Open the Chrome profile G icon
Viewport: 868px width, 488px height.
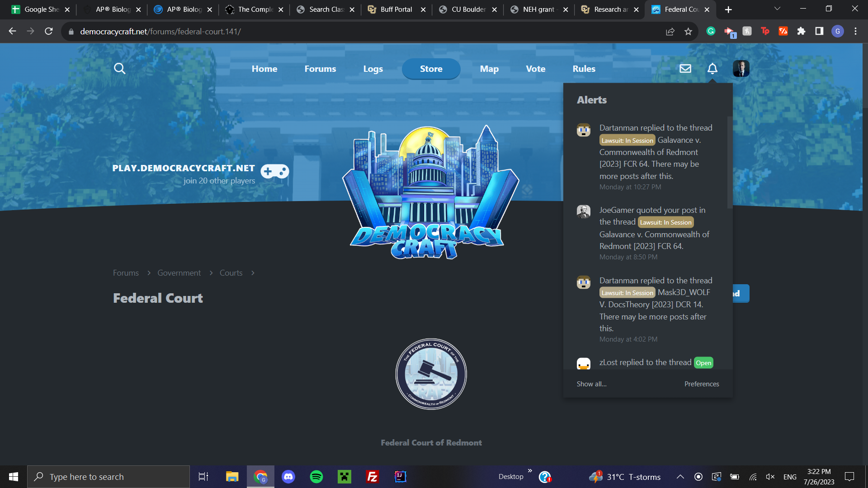pos(838,31)
